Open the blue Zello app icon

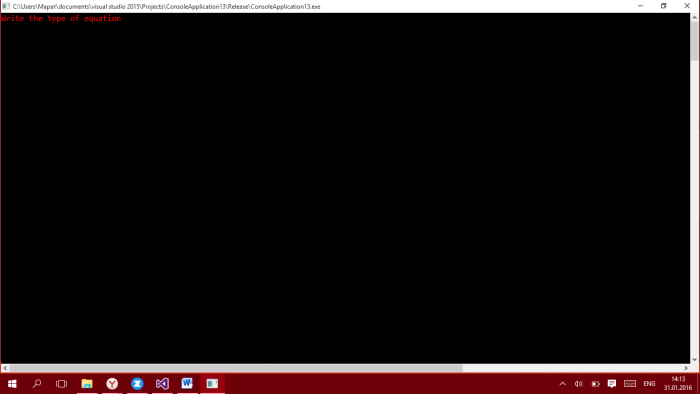point(137,384)
